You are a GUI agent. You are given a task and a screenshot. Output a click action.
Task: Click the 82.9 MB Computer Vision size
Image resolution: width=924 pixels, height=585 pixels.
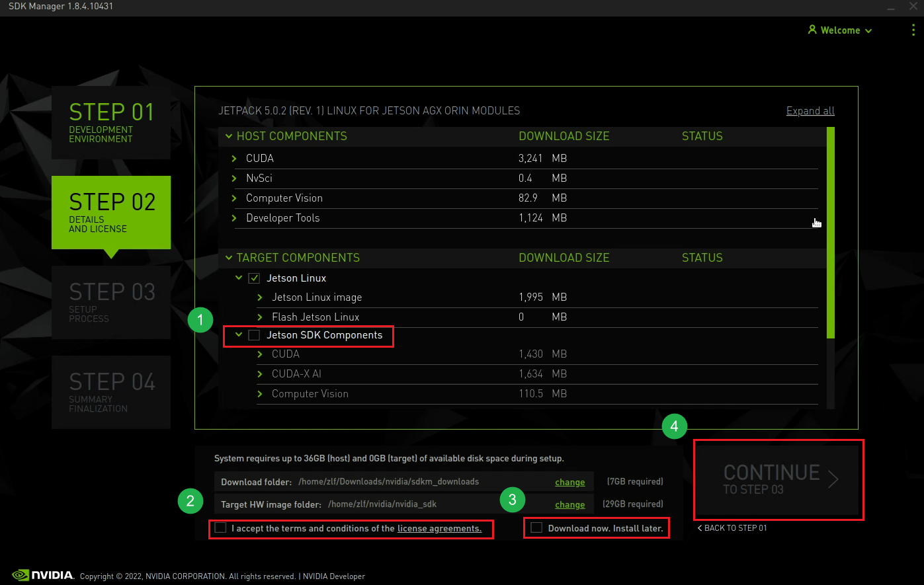542,198
